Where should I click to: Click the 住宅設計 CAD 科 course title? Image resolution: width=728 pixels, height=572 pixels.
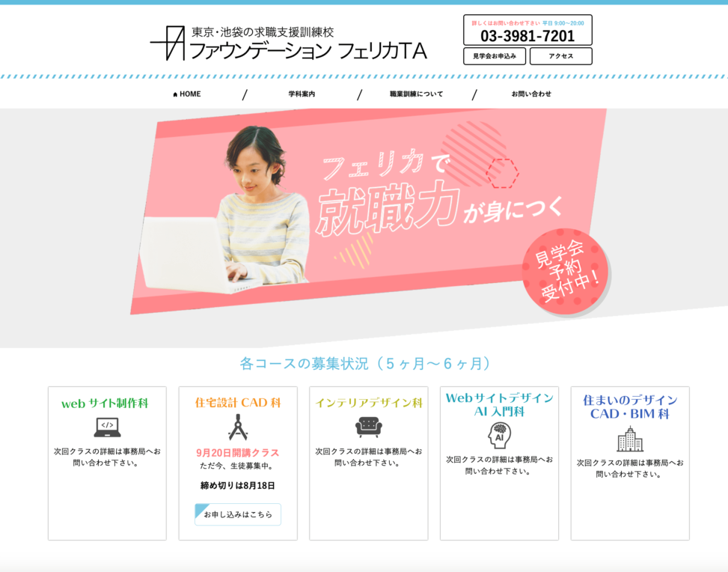pos(238,402)
